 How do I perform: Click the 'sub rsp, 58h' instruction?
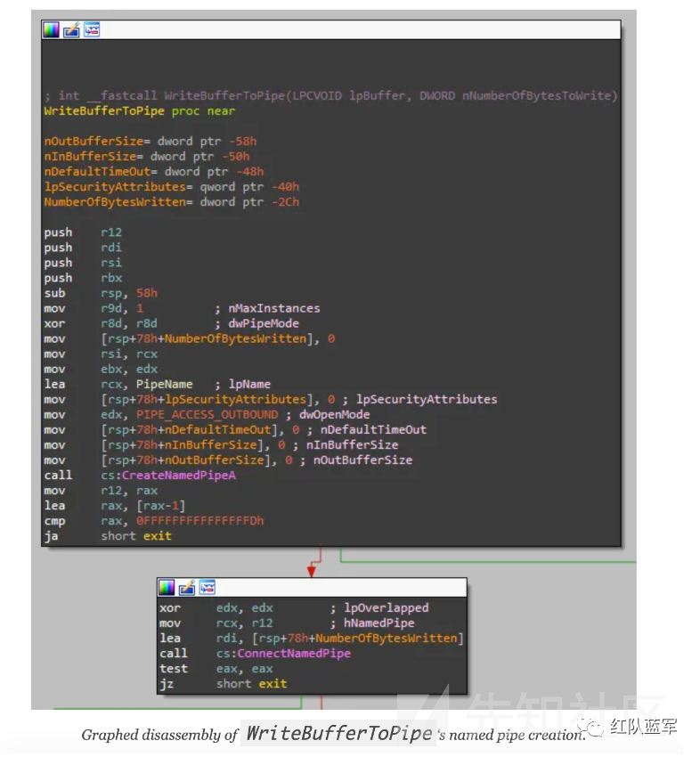click(x=101, y=293)
